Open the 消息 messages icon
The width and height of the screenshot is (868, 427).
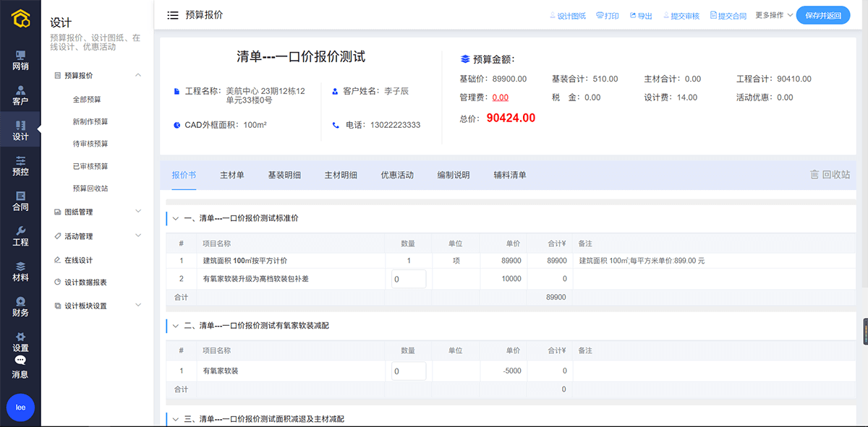(x=20, y=367)
